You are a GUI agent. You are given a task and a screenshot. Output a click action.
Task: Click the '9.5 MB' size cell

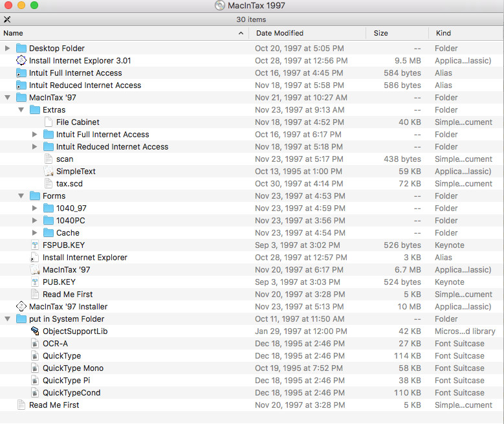tap(408, 60)
